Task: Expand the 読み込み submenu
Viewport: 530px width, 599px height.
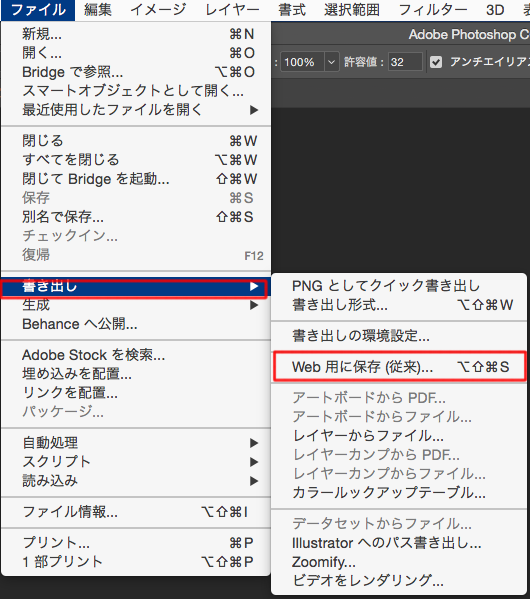Action: tap(136, 481)
